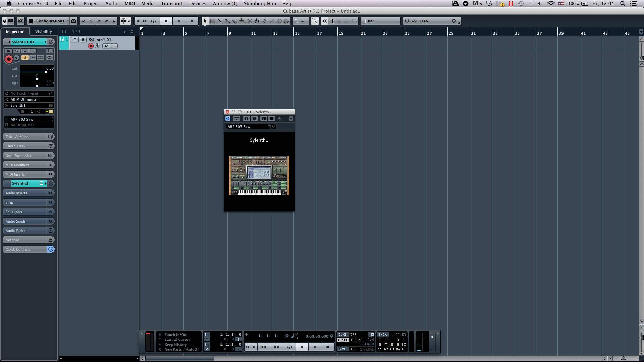Select the Erase tool

click(x=235, y=21)
